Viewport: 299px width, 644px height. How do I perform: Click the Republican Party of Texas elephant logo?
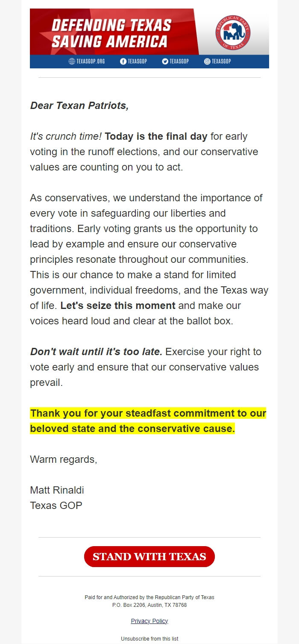pyautogui.click(x=233, y=32)
